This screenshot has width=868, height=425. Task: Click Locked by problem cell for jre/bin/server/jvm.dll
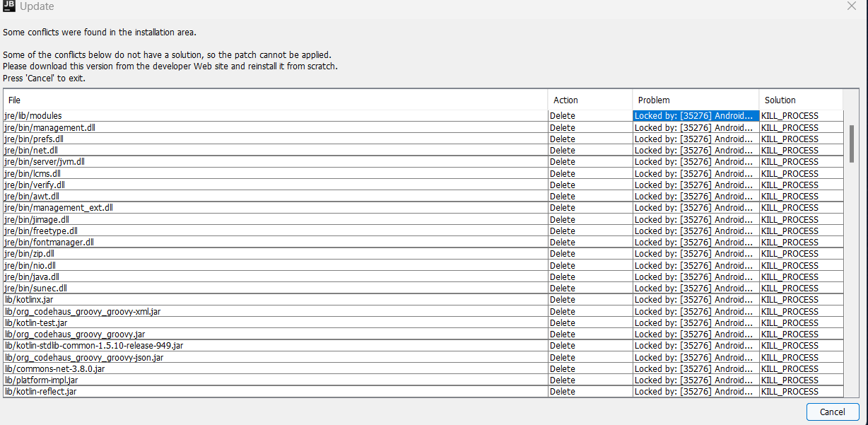[696, 161]
